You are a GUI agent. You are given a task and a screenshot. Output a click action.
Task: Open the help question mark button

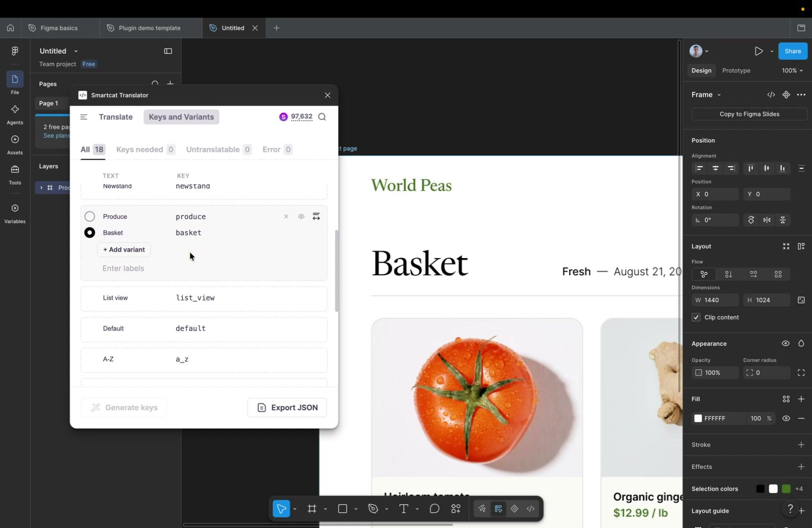coord(790,510)
